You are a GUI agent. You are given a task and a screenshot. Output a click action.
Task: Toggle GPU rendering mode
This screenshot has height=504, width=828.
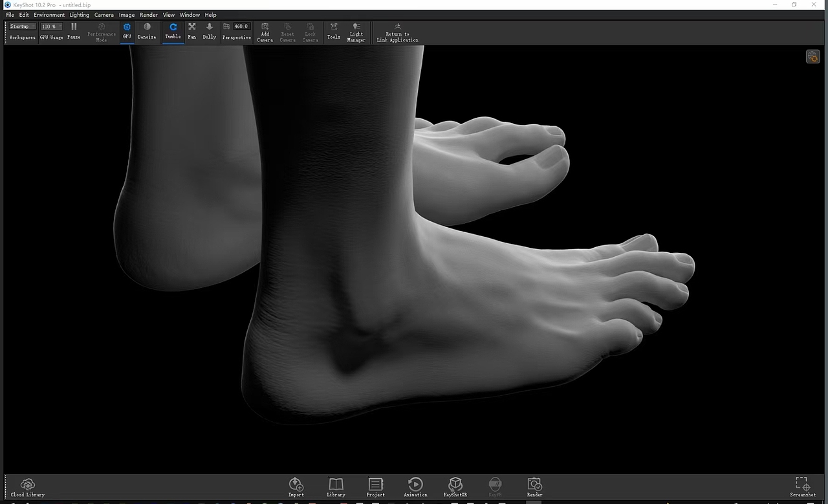point(127,30)
